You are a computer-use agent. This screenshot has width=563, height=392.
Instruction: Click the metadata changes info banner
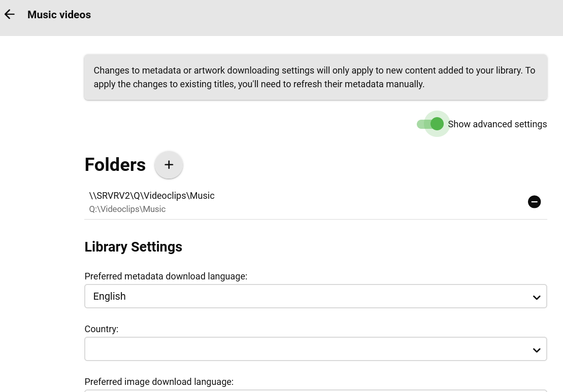[315, 77]
